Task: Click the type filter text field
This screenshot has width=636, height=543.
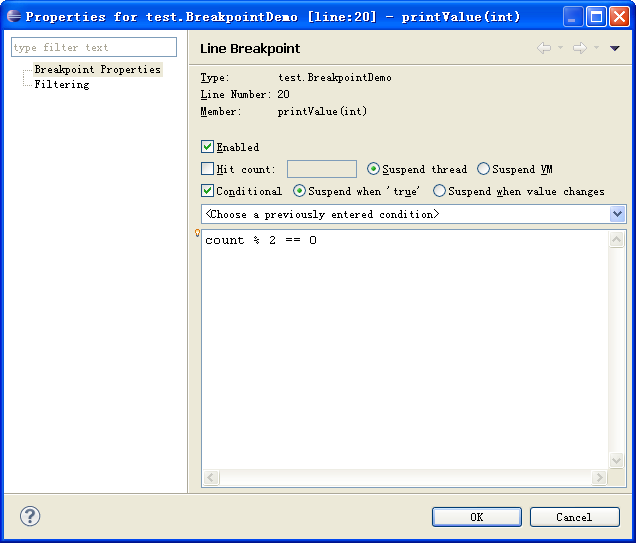Action: 94,47
